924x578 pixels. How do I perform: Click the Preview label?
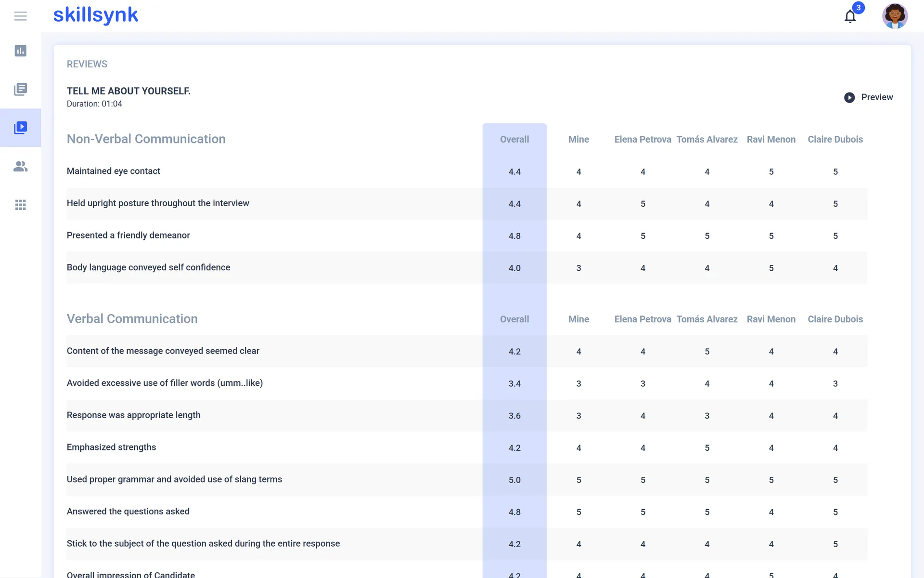click(x=877, y=97)
